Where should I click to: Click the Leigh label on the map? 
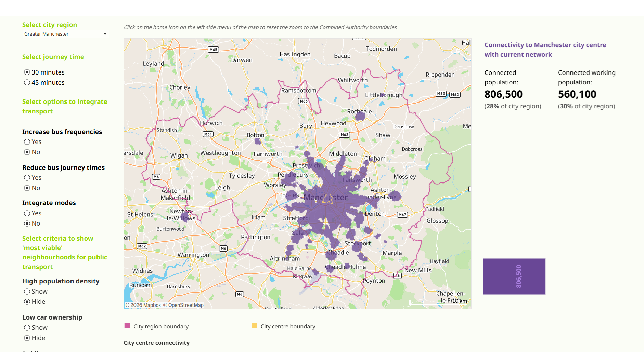point(222,188)
